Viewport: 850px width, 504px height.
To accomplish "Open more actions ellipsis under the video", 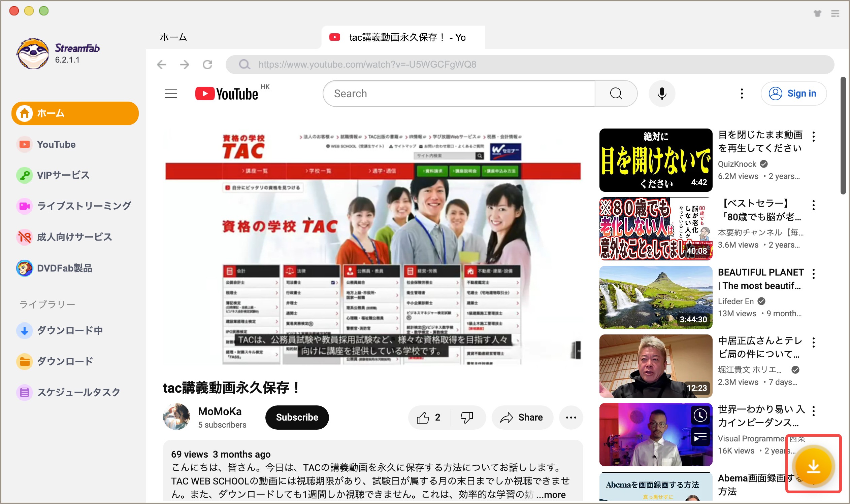I will 571,418.
